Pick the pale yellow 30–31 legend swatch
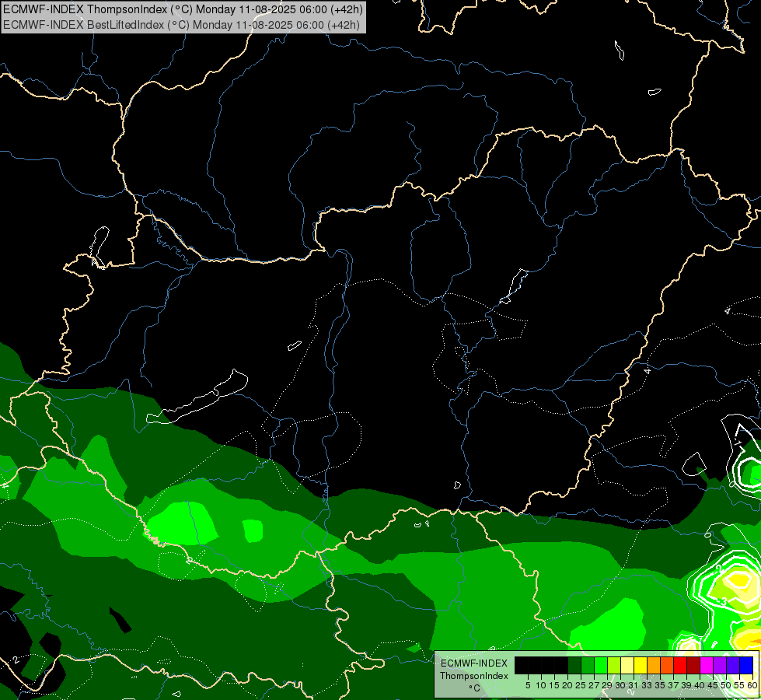This screenshot has height=700, width=761. pyautogui.click(x=627, y=665)
